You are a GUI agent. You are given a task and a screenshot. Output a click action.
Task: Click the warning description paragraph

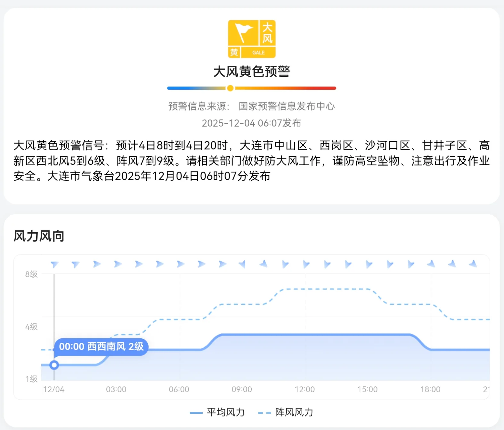252,161
